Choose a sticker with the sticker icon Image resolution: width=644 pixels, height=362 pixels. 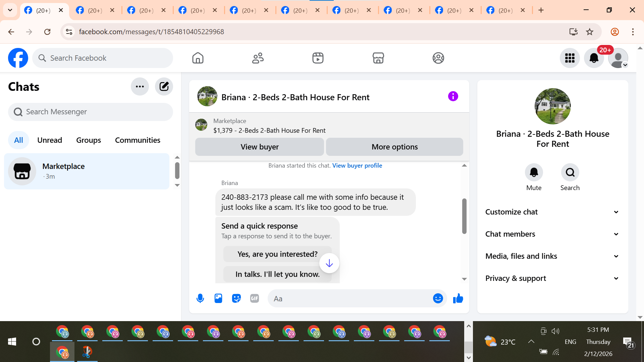[236, 298]
